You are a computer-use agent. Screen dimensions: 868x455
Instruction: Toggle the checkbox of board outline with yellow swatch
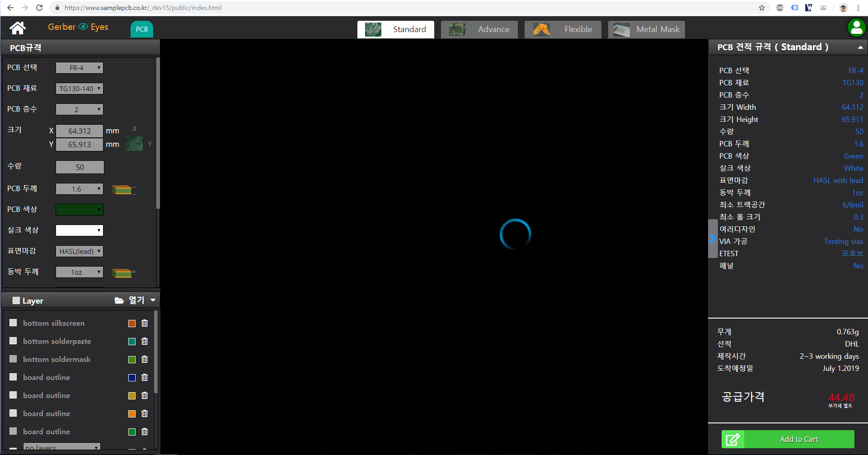(13, 395)
